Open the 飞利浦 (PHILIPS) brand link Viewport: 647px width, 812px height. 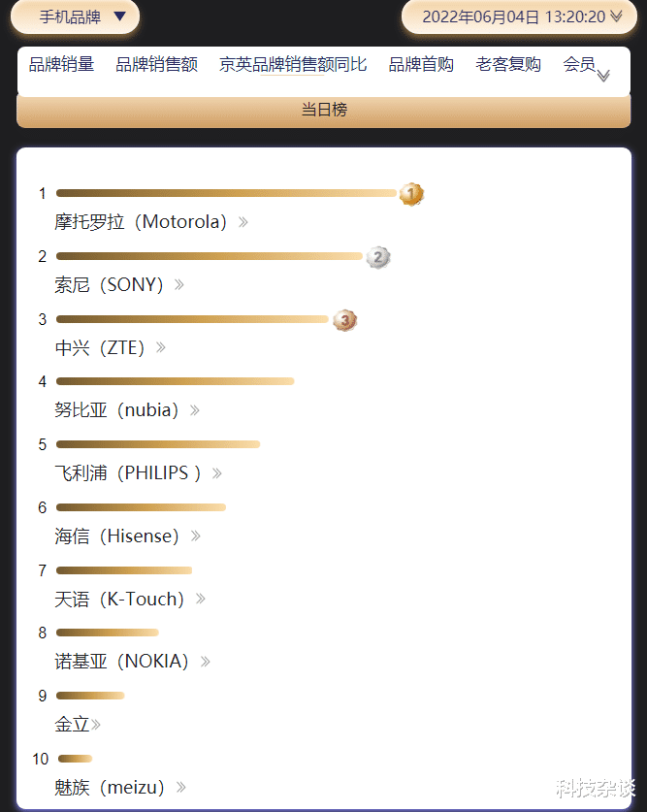click(x=128, y=473)
